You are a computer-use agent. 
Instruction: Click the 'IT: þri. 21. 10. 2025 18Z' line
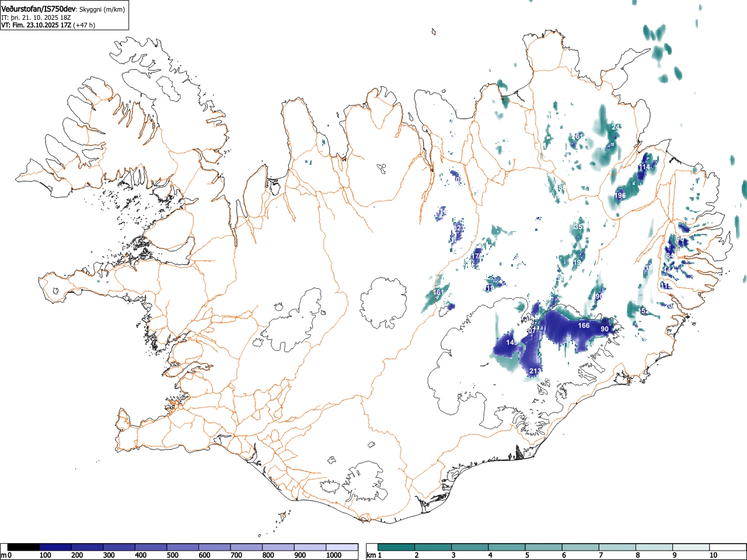35,17
